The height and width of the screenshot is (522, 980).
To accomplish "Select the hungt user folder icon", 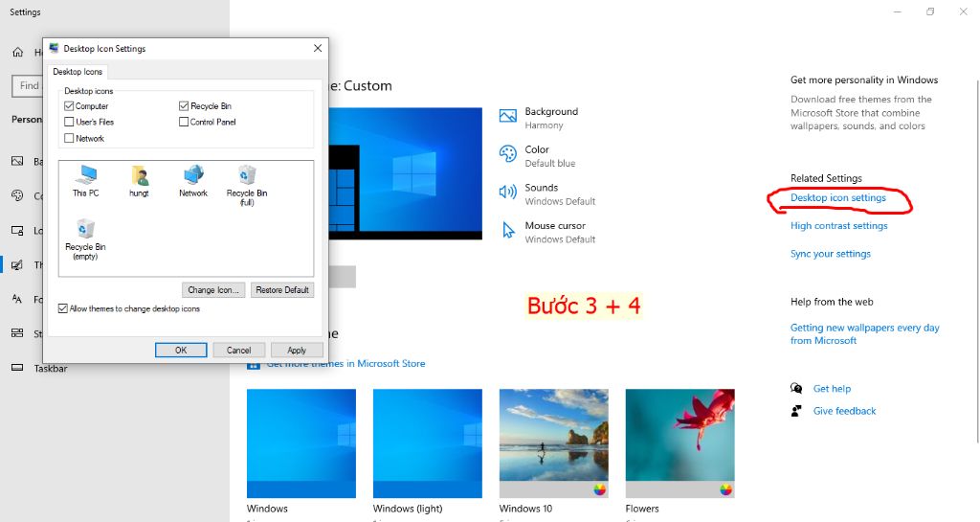I will [139, 181].
